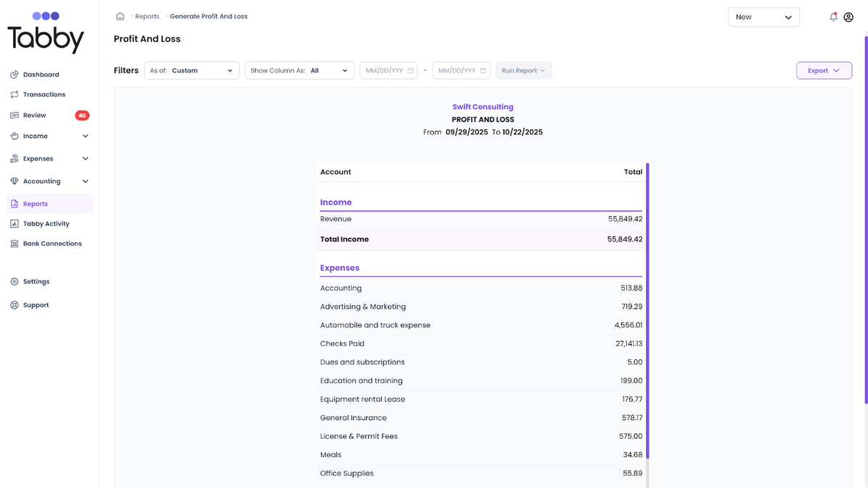Open the New company selector dropdown
Image resolution: width=868 pixels, height=488 pixels.
click(x=764, y=16)
